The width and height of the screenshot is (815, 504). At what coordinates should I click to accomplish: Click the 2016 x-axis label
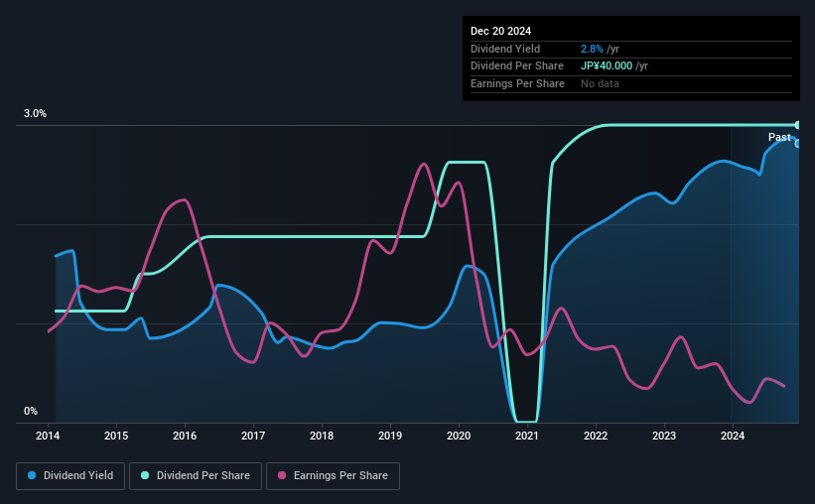pyautogui.click(x=185, y=436)
